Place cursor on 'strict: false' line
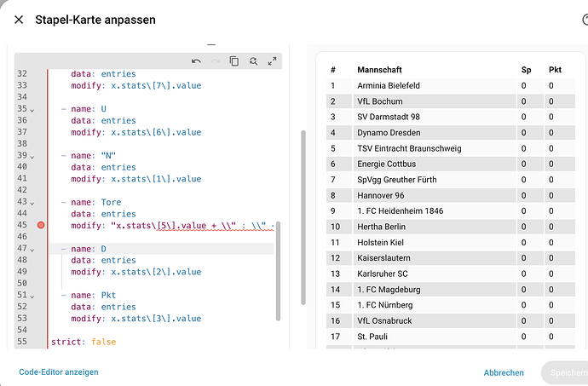Image resolution: width=588 pixels, height=386 pixels. coord(84,342)
